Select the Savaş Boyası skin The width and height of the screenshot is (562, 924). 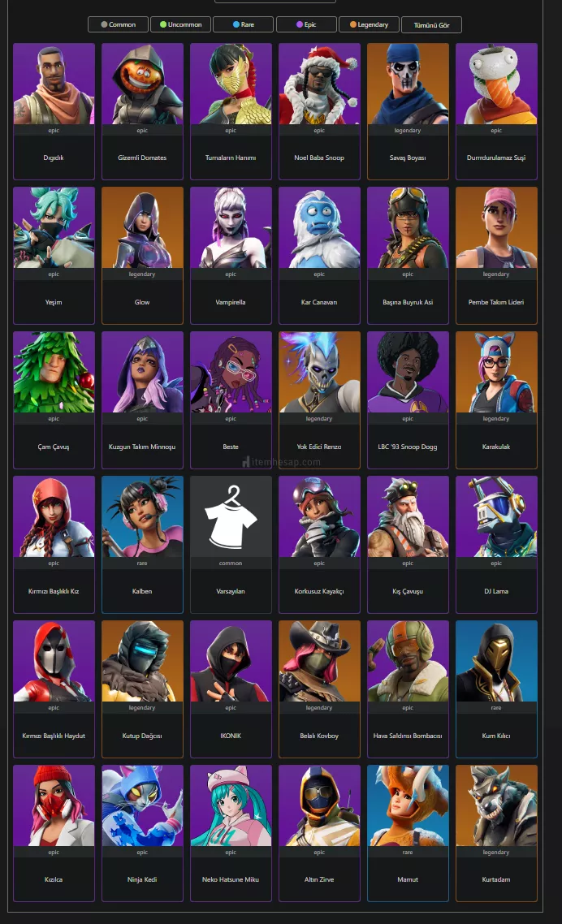point(408,111)
